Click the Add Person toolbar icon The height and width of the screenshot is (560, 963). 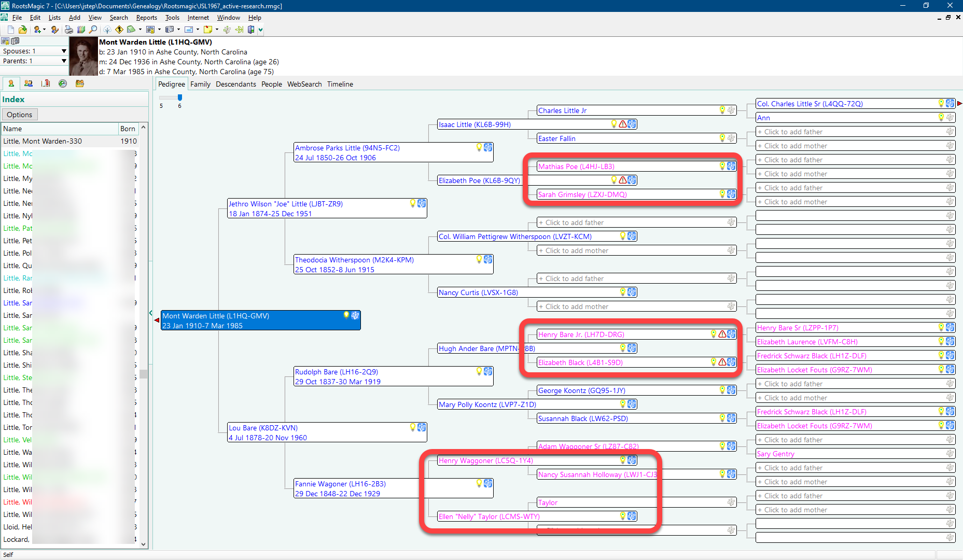point(37,30)
